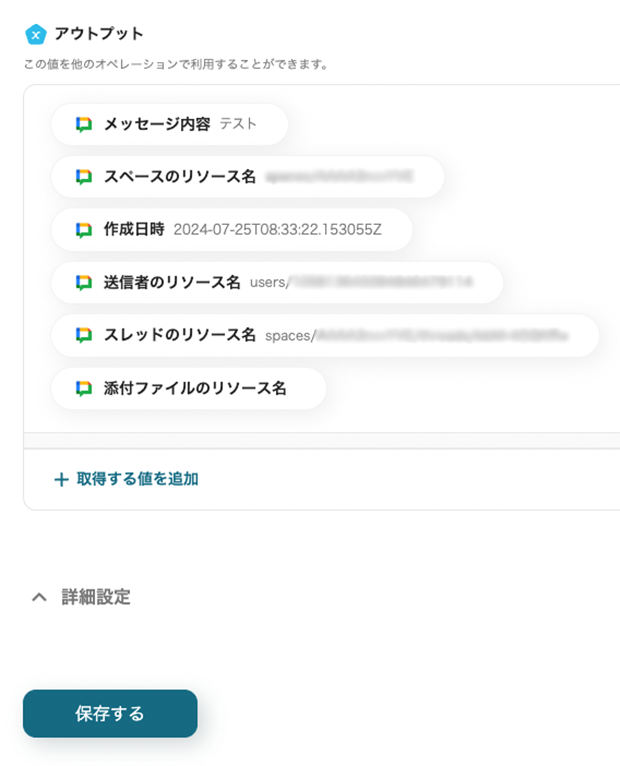Select the メッセージ内容 output chip

[170, 124]
